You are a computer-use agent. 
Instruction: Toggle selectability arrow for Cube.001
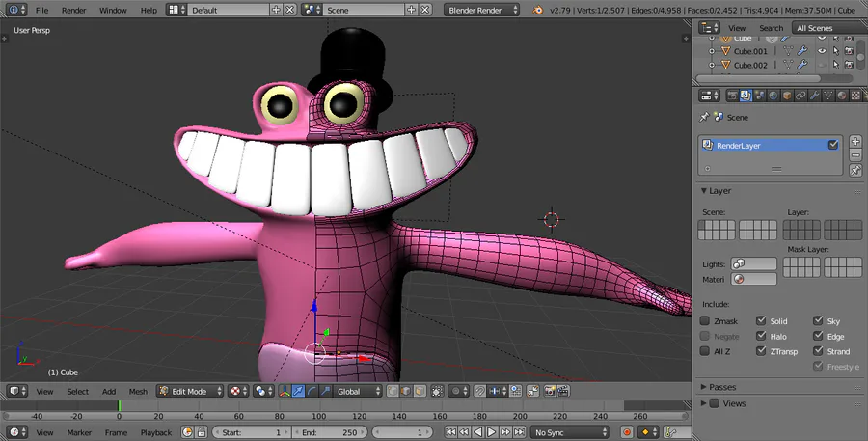pyautogui.click(x=836, y=51)
